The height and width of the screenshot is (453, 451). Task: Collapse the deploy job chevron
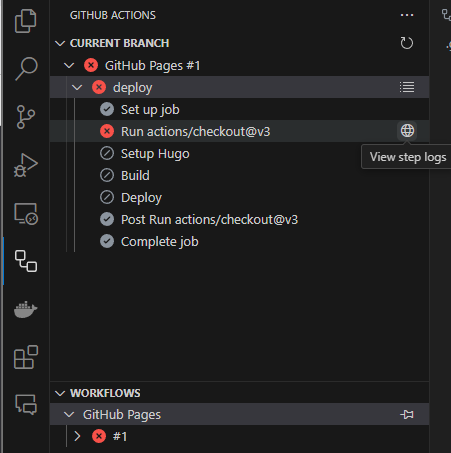coord(77,88)
